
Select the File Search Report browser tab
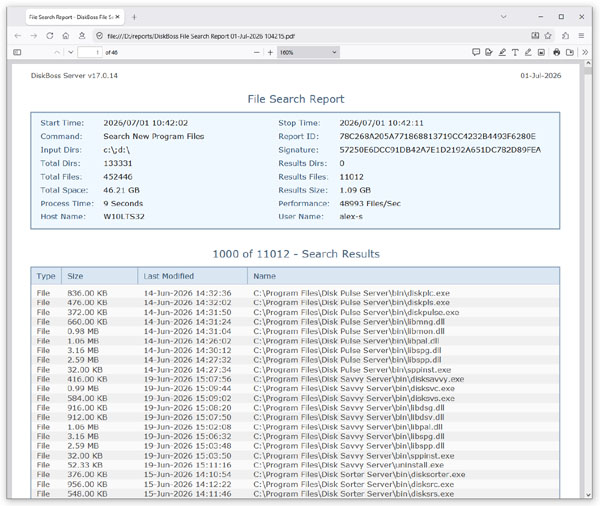(75, 17)
